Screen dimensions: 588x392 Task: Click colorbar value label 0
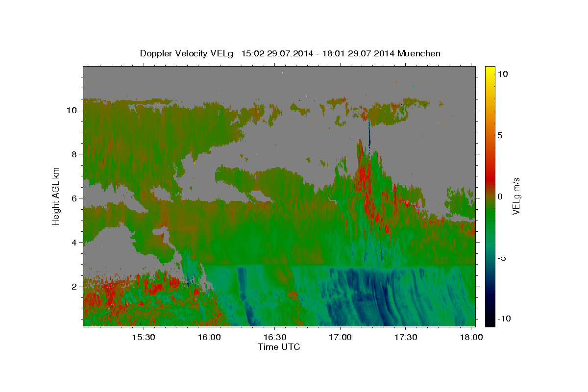[x=500, y=196]
